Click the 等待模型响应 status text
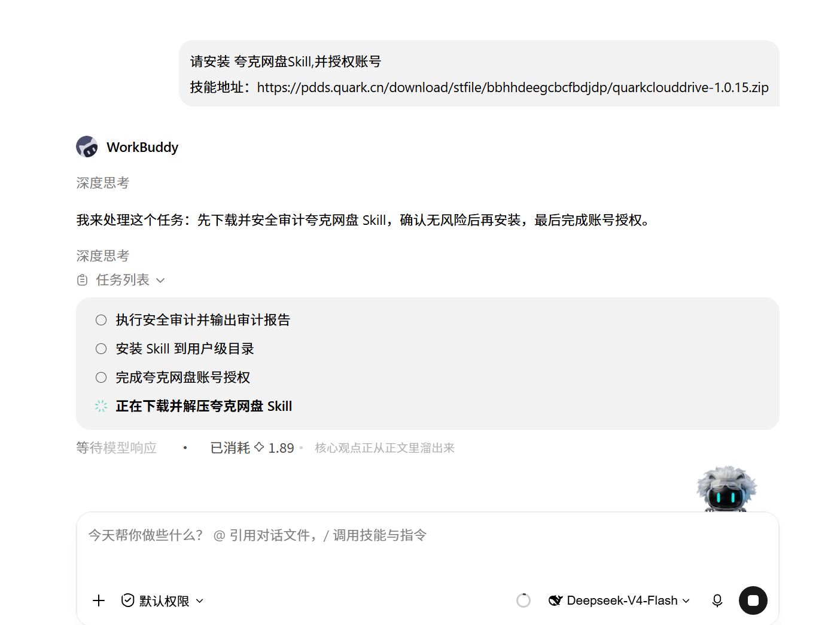This screenshot has width=840, height=625. pyautogui.click(x=117, y=448)
